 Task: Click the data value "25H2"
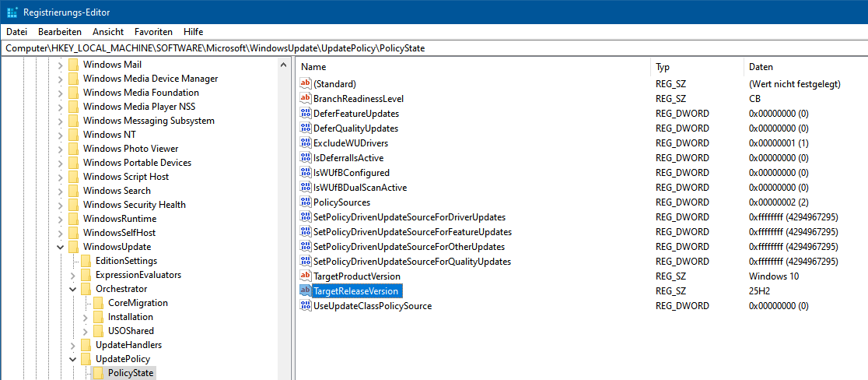click(x=758, y=290)
